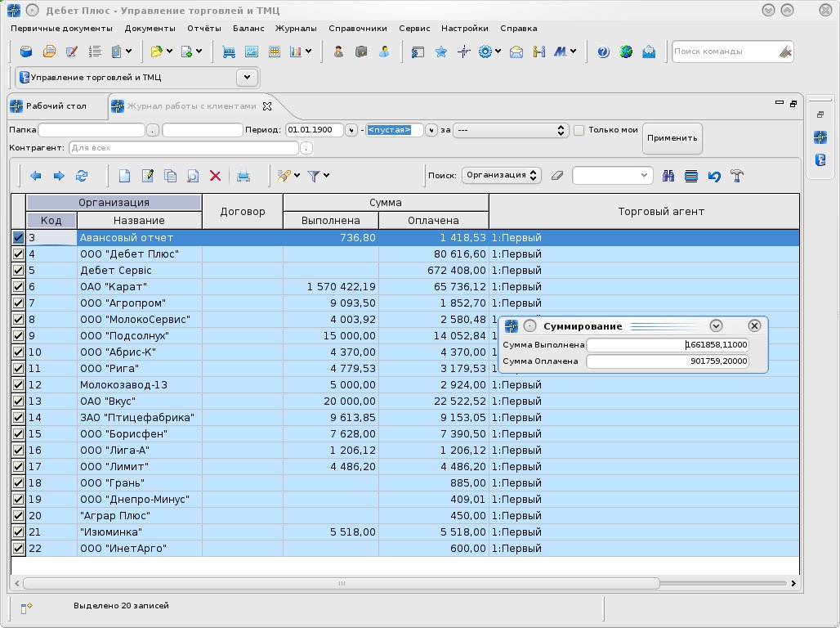840x628 pixels.
Task: Open the 'Справочники' menu
Action: (x=358, y=29)
